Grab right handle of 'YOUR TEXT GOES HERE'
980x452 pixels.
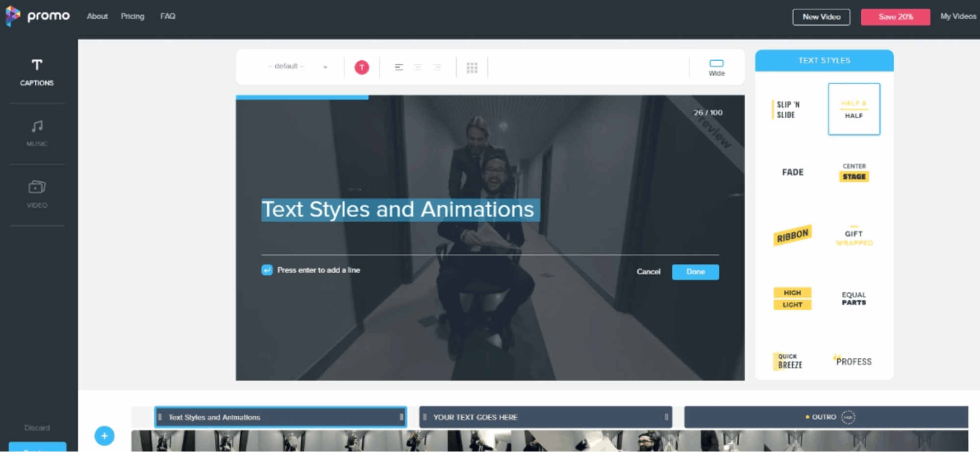tap(666, 417)
